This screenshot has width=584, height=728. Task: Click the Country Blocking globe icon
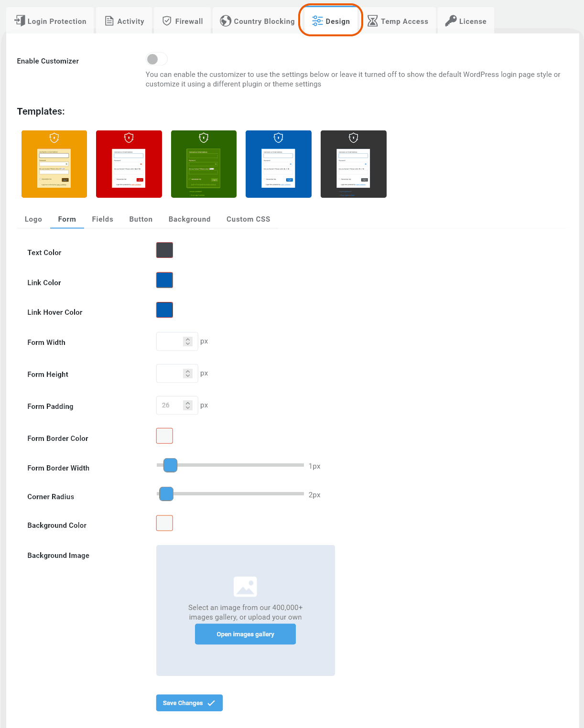(x=226, y=21)
